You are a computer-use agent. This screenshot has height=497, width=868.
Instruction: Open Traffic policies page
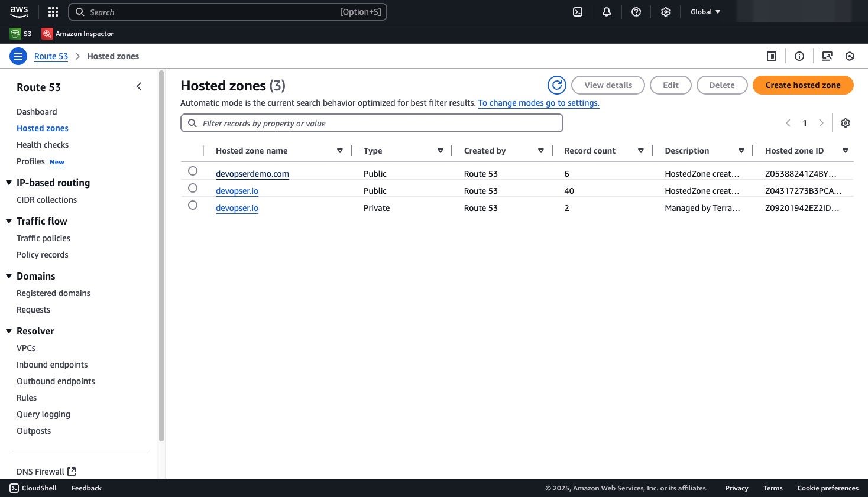(x=43, y=238)
